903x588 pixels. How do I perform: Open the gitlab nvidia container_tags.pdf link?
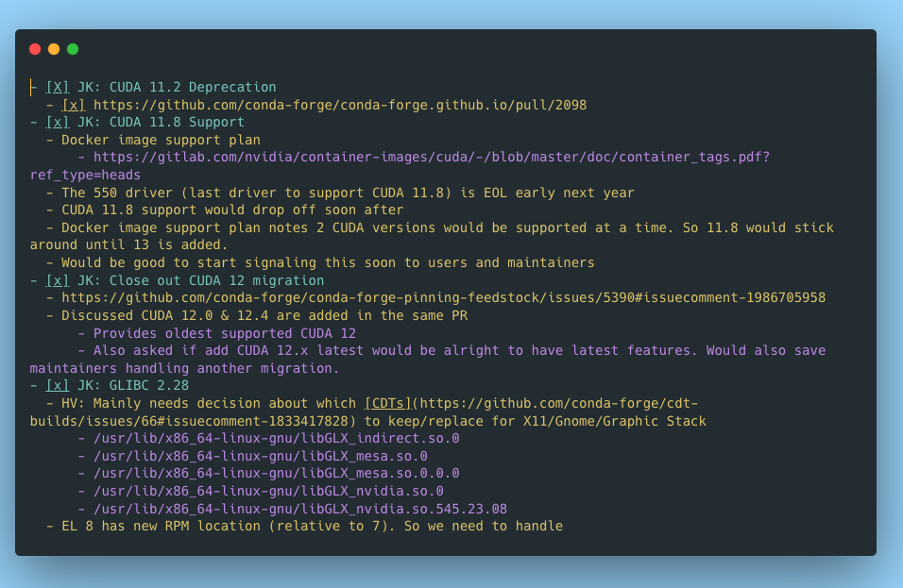pos(431,157)
